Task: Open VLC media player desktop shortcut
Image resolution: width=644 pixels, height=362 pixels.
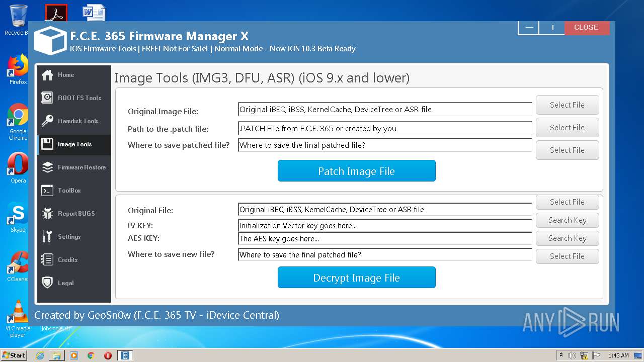Action: pos(18,319)
